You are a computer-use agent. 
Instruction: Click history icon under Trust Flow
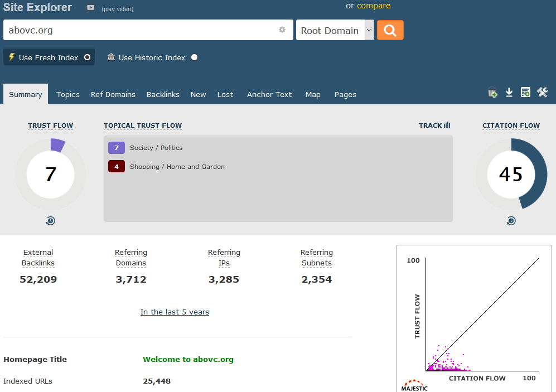pos(51,221)
